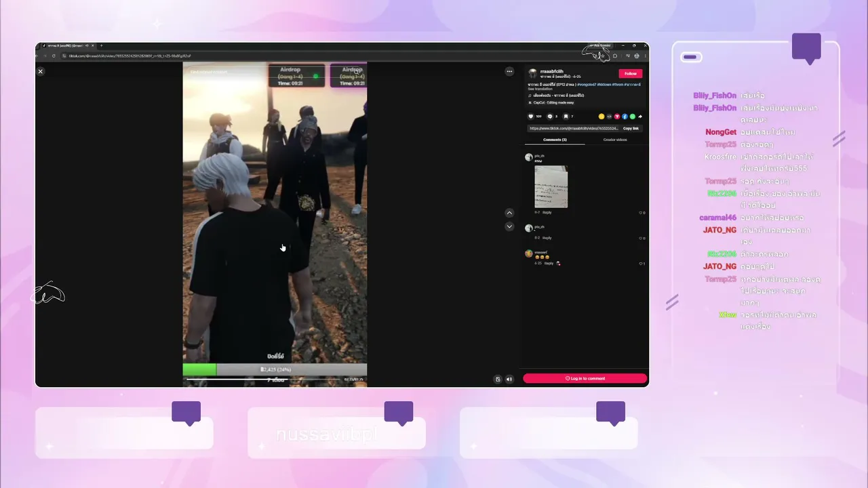Click the rraaabfcilh username
The height and width of the screenshot is (488, 868).
[552, 71]
